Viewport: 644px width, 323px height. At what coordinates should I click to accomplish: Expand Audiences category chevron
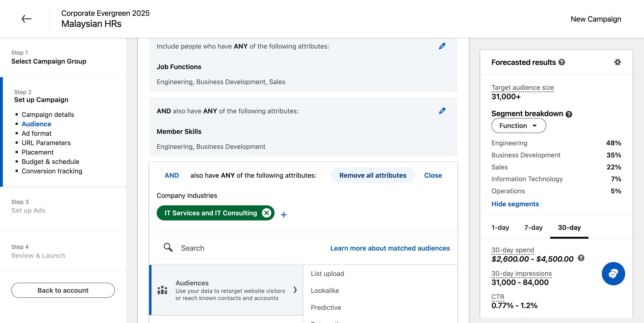coord(295,290)
